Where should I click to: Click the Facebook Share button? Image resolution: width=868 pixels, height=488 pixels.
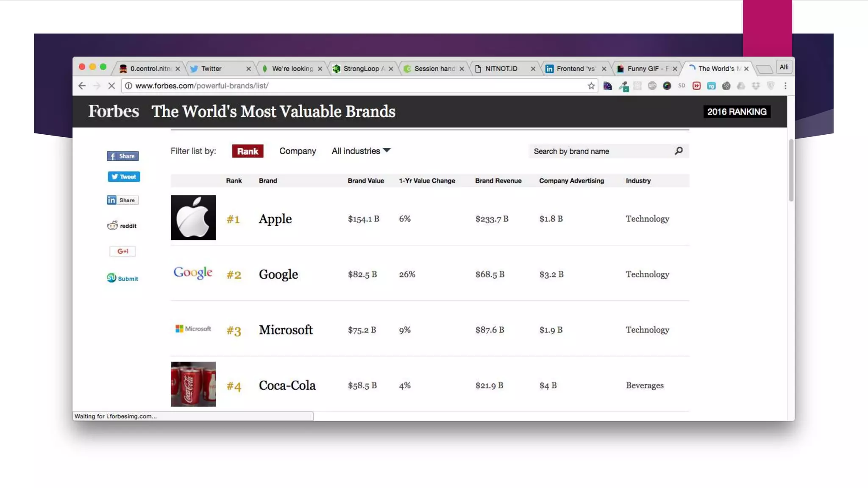click(122, 156)
